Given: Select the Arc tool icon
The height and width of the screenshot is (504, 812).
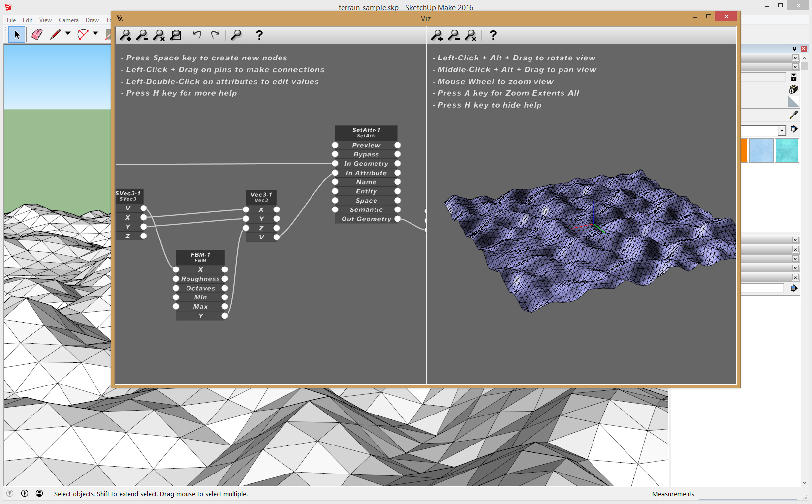Looking at the screenshot, I should click(x=83, y=34).
